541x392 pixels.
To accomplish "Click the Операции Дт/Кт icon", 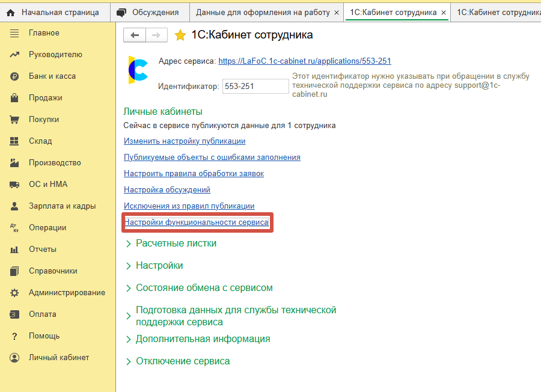I will (x=14, y=228).
